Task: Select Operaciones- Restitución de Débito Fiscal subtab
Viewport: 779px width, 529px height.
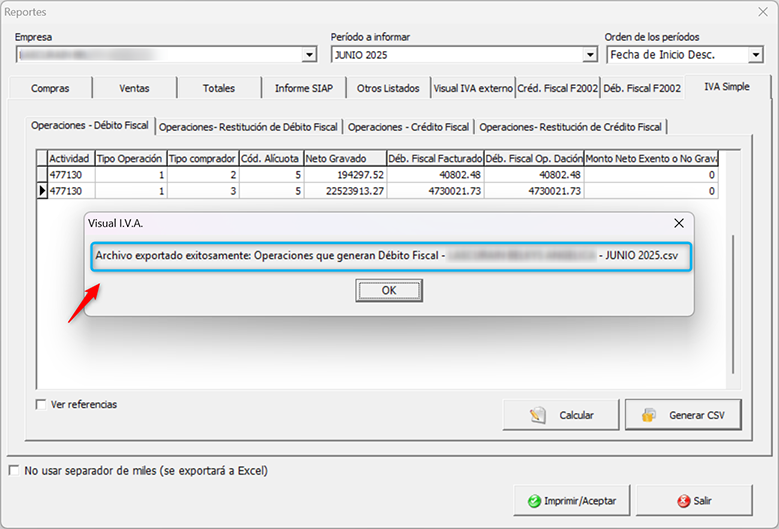Action: click(x=248, y=127)
